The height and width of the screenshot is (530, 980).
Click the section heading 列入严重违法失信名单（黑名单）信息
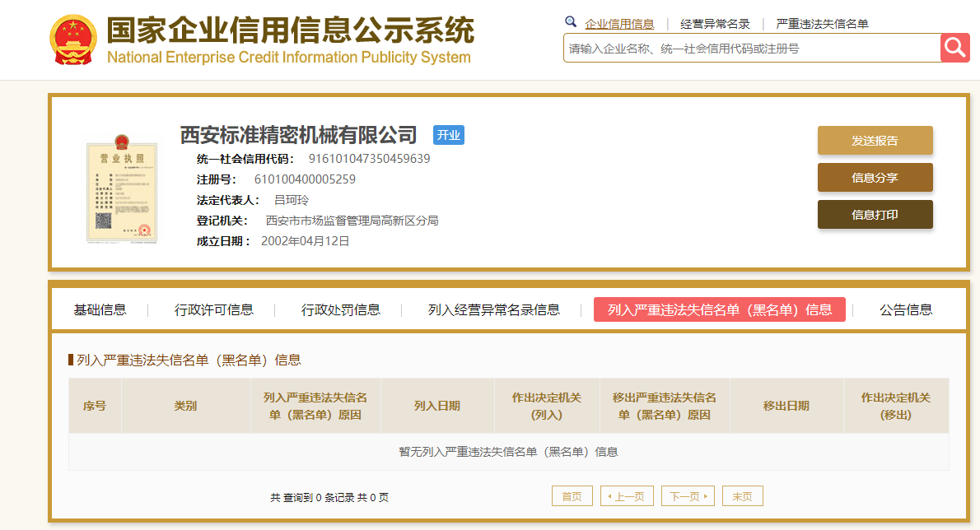[x=189, y=360]
